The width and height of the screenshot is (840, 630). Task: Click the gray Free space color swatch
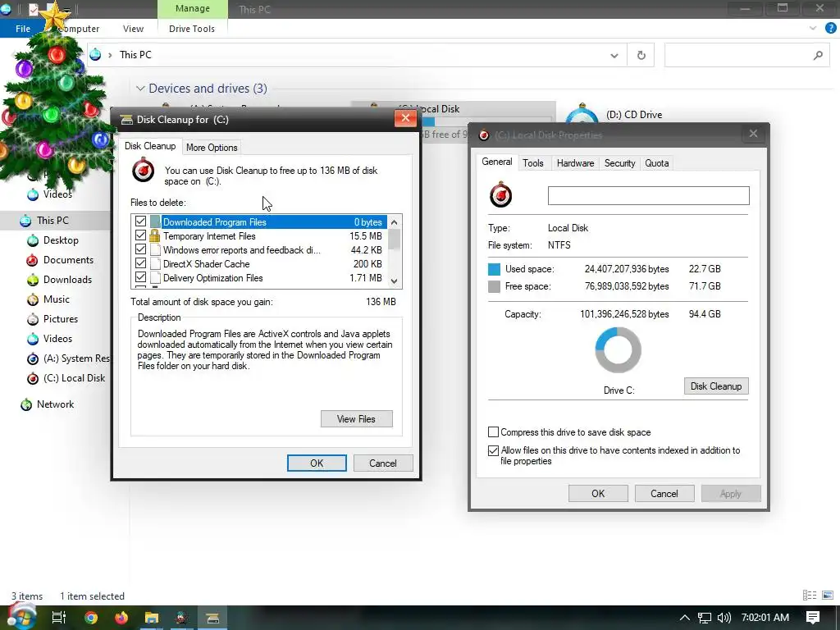[x=494, y=286]
